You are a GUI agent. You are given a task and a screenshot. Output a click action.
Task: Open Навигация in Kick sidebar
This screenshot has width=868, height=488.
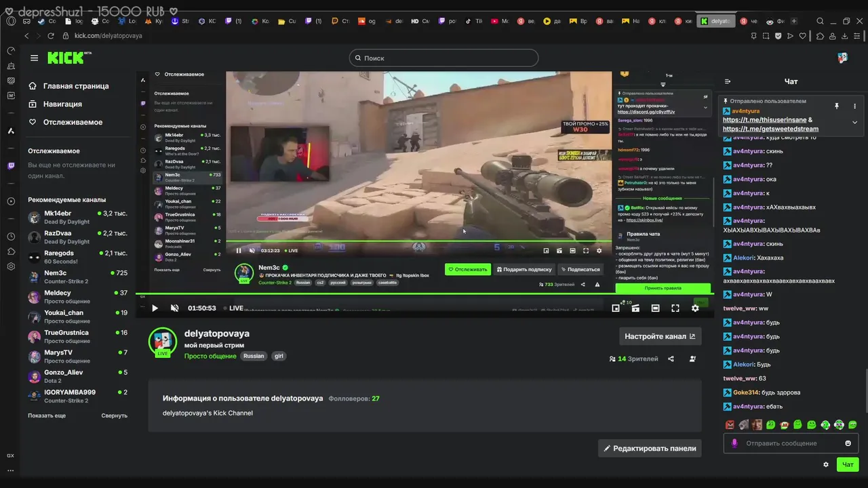coord(56,104)
